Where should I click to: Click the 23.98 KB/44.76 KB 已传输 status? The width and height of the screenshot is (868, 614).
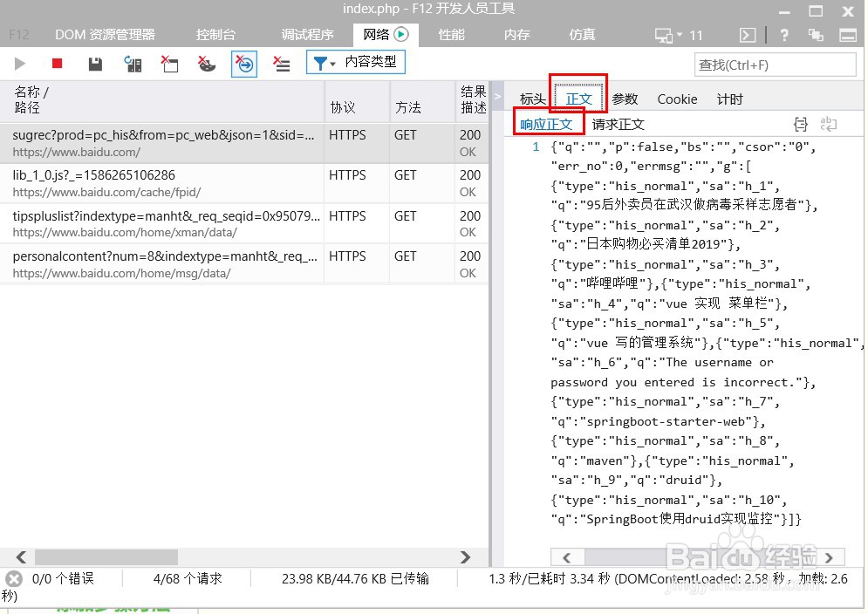click(355, 579)
